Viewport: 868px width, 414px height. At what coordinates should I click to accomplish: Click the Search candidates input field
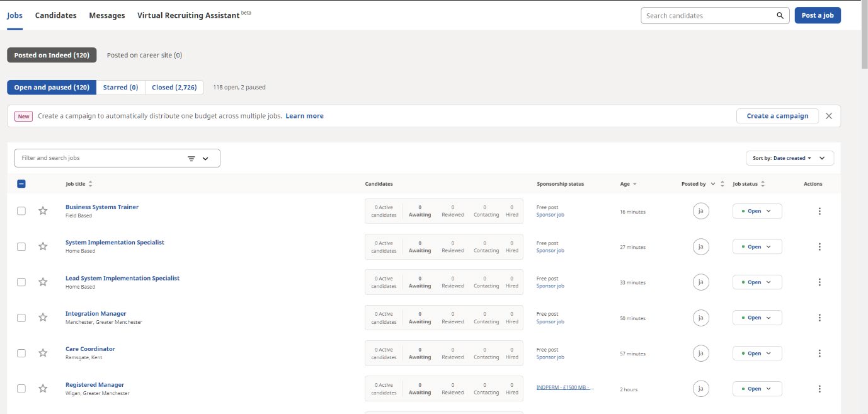click(x=707, y=16)
